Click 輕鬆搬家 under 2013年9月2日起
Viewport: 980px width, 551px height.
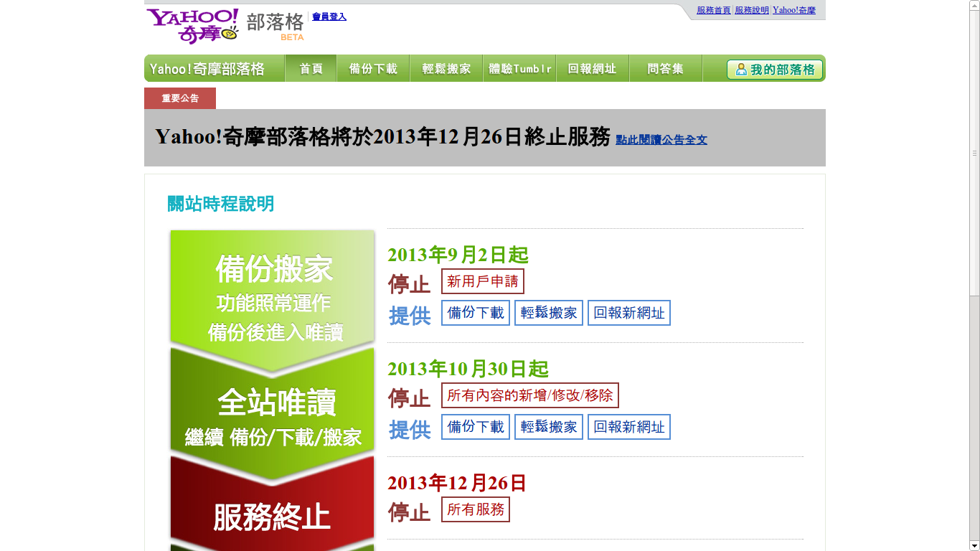[549, 313]
